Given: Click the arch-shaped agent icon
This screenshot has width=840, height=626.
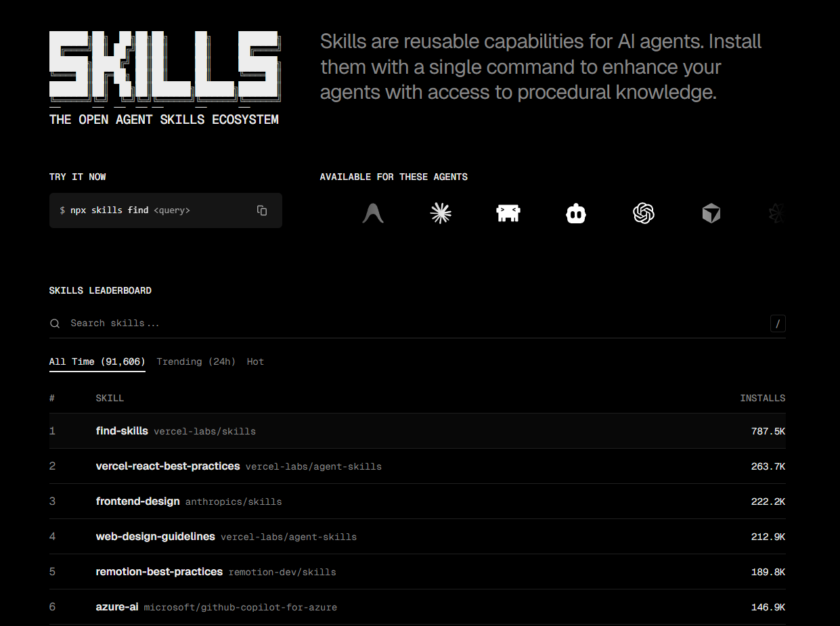Looking at the screenshot, I should pos(373,214).
